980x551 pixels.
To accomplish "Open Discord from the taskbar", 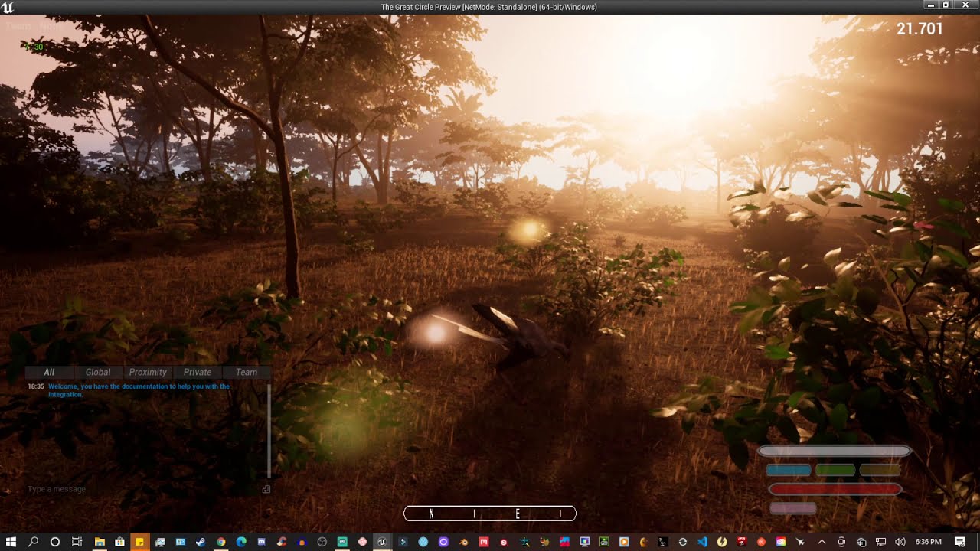I will (262, 542).
